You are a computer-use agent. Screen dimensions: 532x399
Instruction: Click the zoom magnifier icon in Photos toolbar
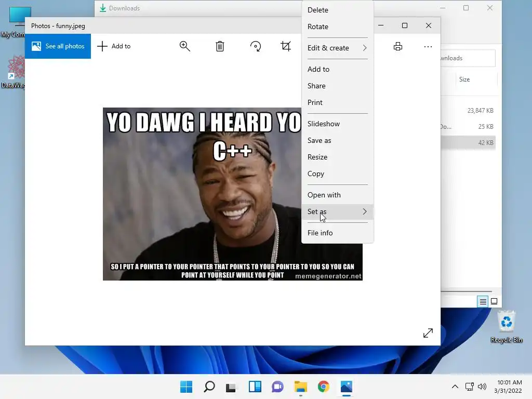pyautogui.click(x=185, y=46)
